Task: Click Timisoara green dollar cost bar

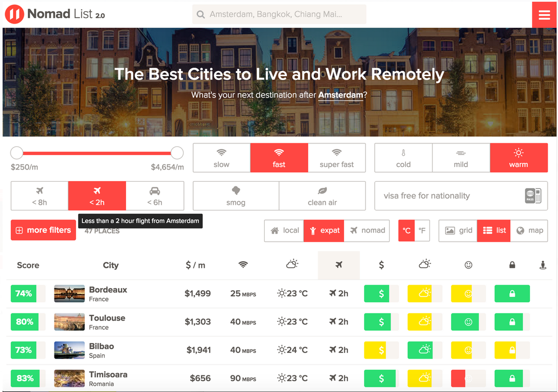Action: click(381, 379)
